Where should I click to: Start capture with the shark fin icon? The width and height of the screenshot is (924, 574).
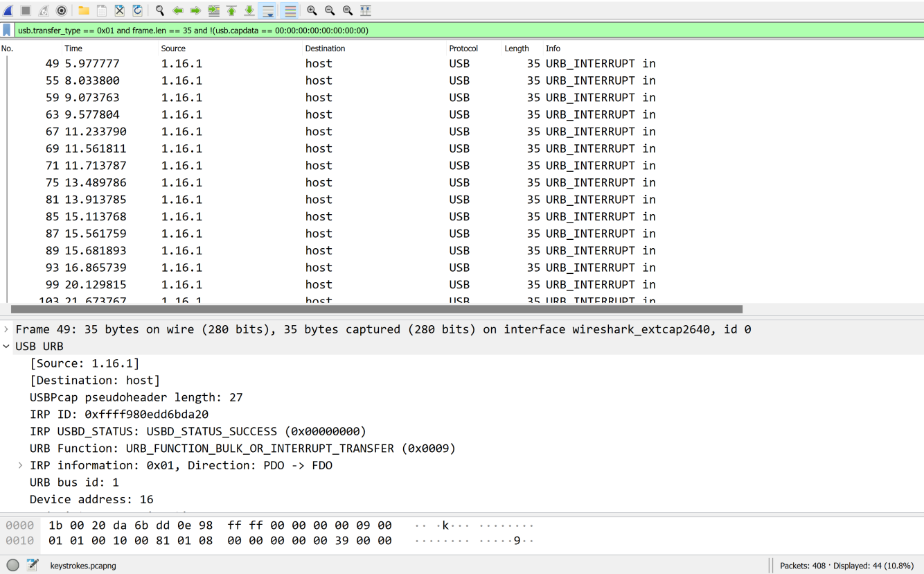tap(8, 10)
